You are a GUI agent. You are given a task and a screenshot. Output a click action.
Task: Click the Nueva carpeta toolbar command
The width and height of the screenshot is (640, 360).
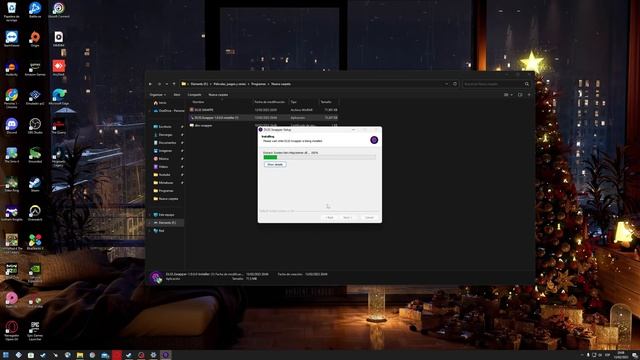coord(218,95)
